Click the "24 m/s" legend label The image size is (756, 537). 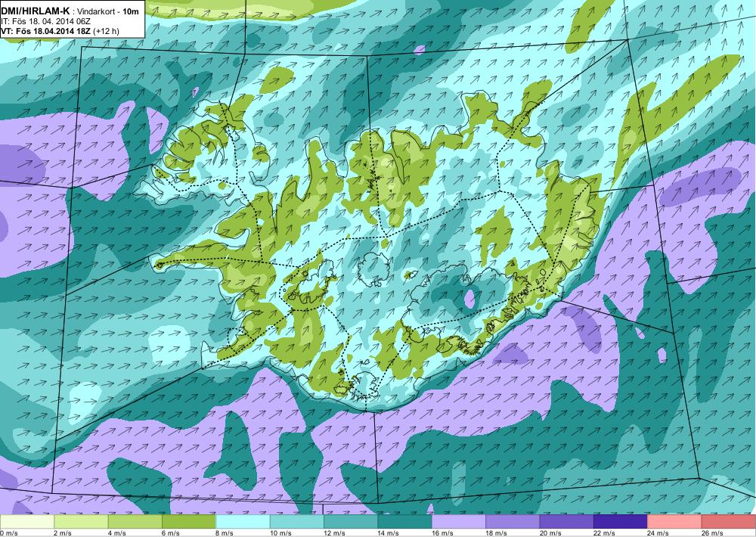pyautogui.click(x=658, y=532)
